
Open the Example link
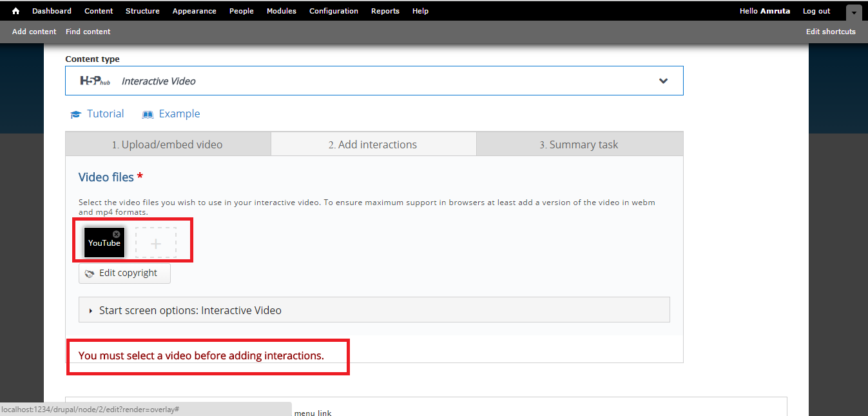(179, 114)
